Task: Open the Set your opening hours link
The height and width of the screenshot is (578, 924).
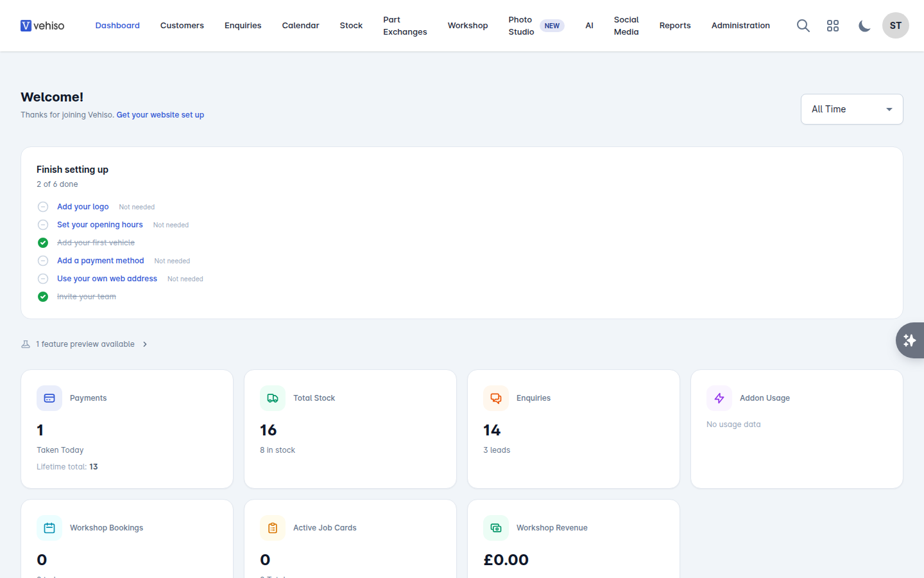Action: pos(100,225)
